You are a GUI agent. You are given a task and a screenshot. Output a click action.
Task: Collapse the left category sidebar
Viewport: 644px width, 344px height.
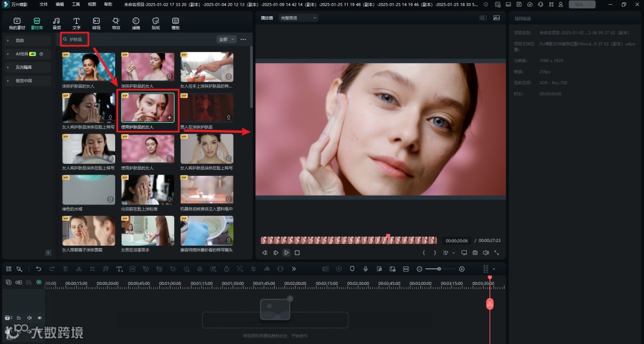coord(48,253)
